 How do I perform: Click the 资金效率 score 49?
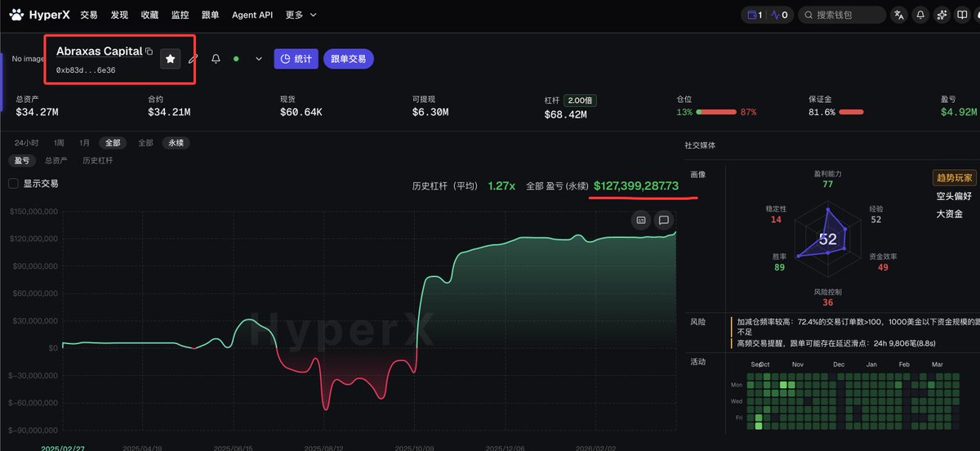coord(883,267)
